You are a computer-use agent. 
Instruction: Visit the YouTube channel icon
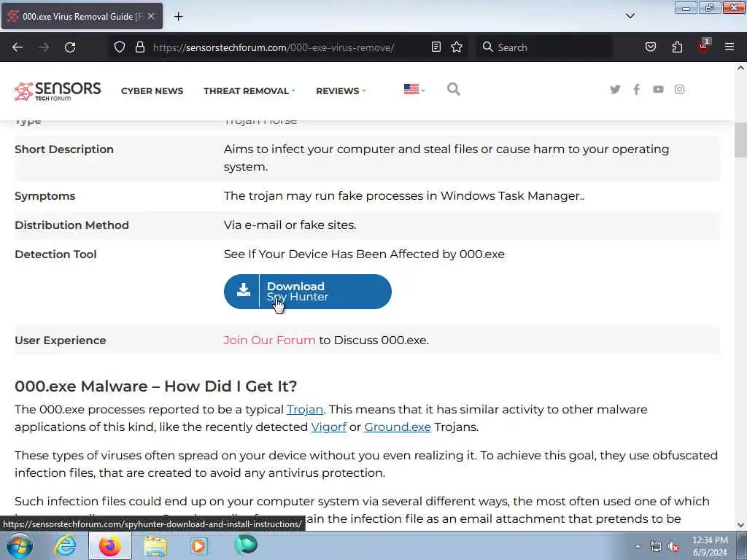(x=658, y=89)
